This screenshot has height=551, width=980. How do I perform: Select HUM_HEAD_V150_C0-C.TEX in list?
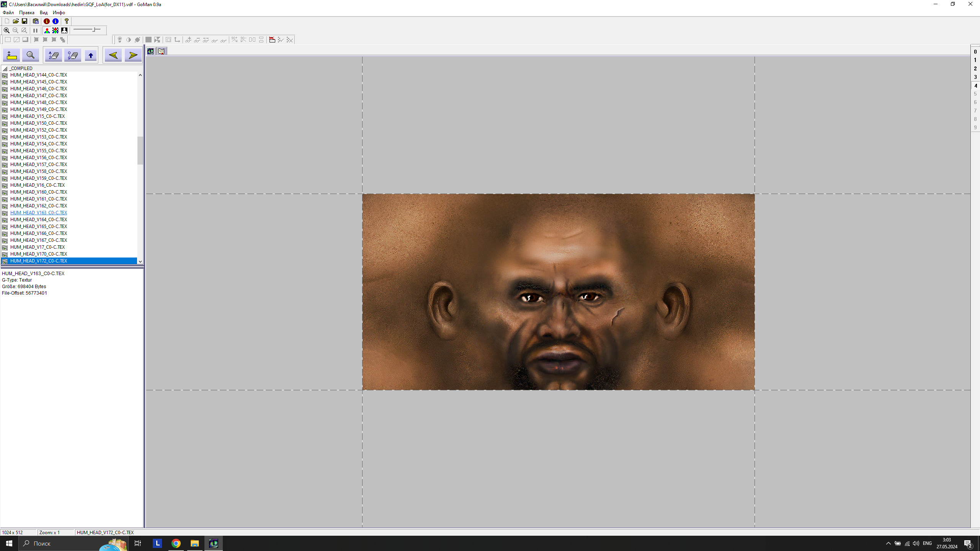pyautogui.click(x=39, y=123)
